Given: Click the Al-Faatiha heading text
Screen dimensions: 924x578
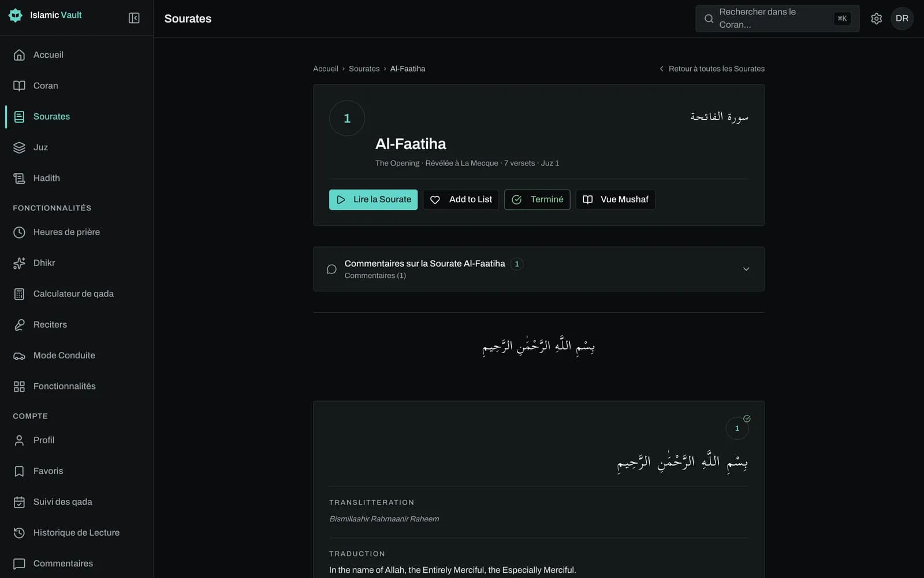Looking at the screenshot, I should (x=411, y=144).
